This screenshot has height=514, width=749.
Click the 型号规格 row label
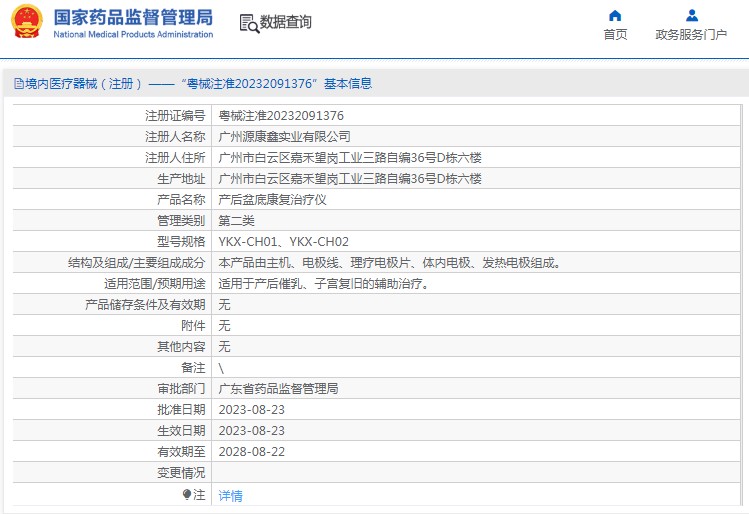coord(181,242)
